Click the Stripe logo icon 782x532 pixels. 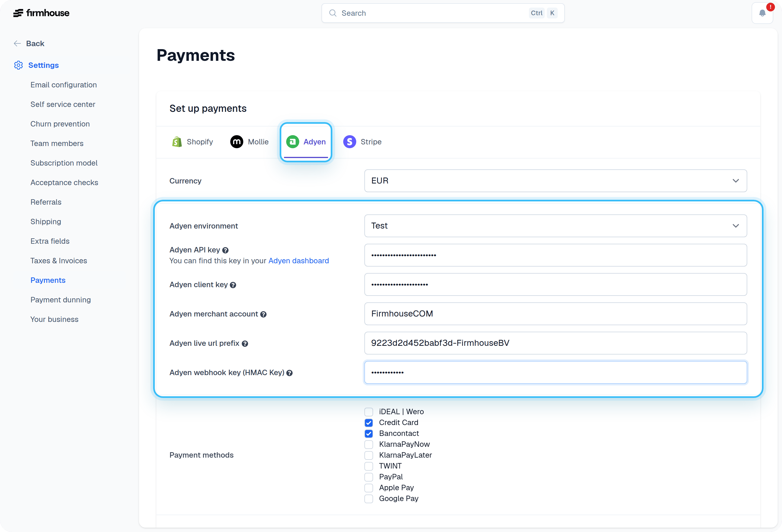[350, 142]
